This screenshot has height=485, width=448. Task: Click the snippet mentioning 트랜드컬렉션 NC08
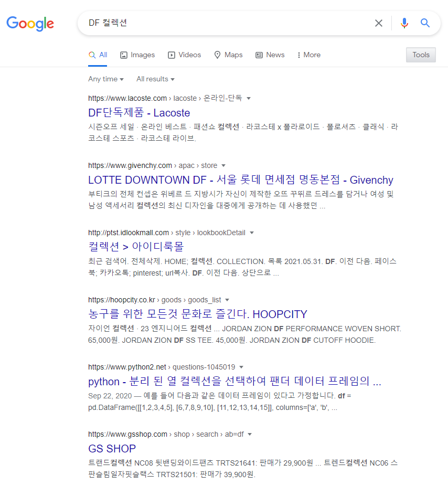pyautogui.click(x=243, y=469)
